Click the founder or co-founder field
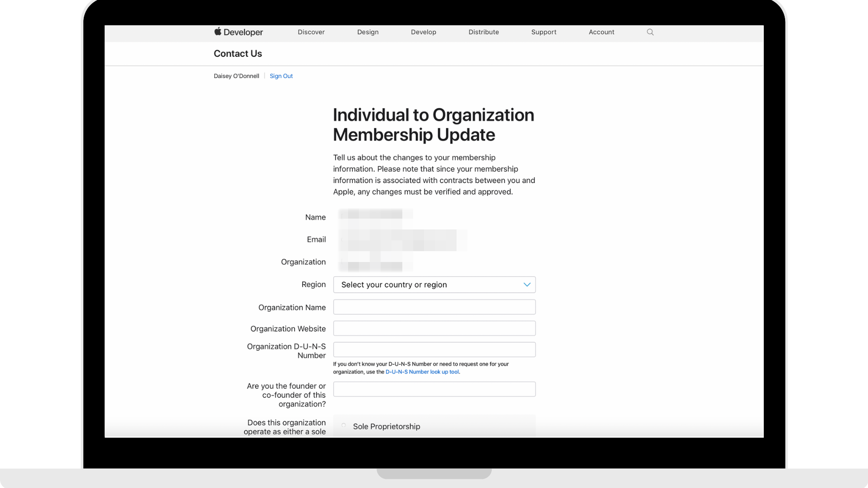 434,389
